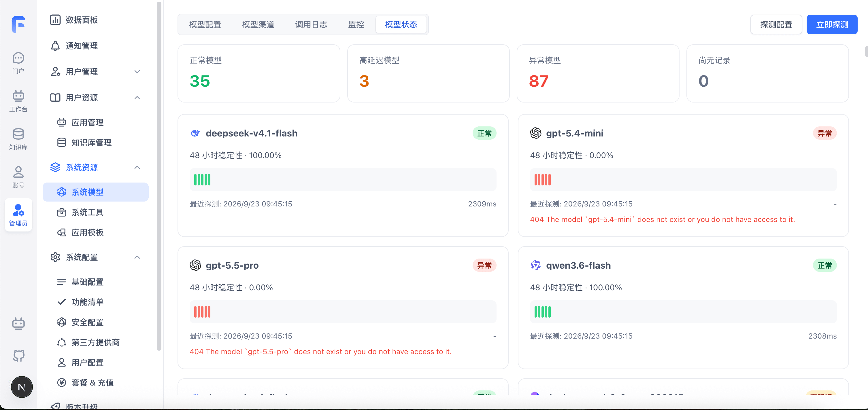Click the app logo at top left
The image size is (868, 410).
point(18,24)
